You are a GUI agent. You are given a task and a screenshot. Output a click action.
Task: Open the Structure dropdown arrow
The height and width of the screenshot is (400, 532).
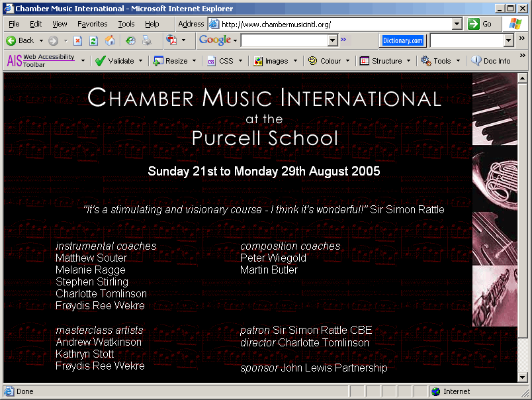[408, 61]
